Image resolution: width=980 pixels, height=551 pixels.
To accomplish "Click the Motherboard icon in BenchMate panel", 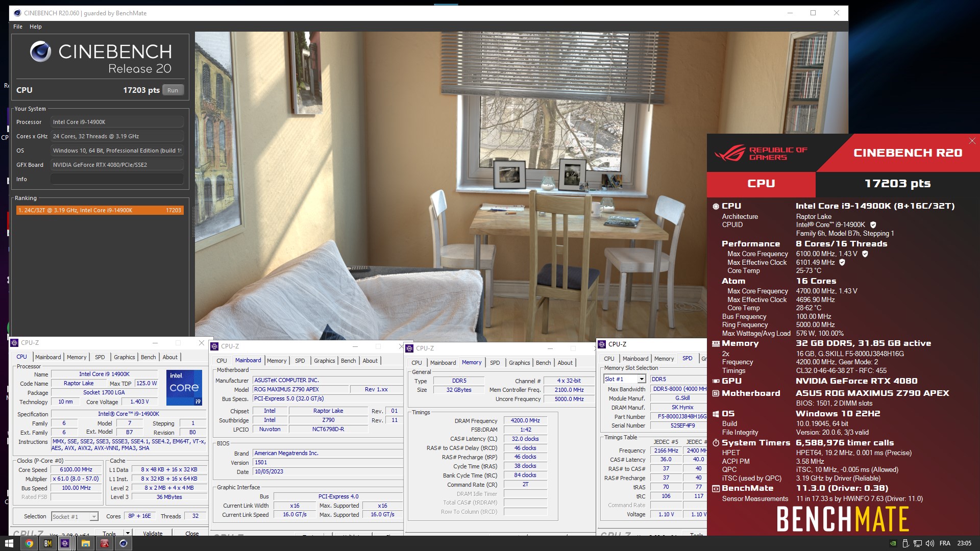I will tap(716, 393).
